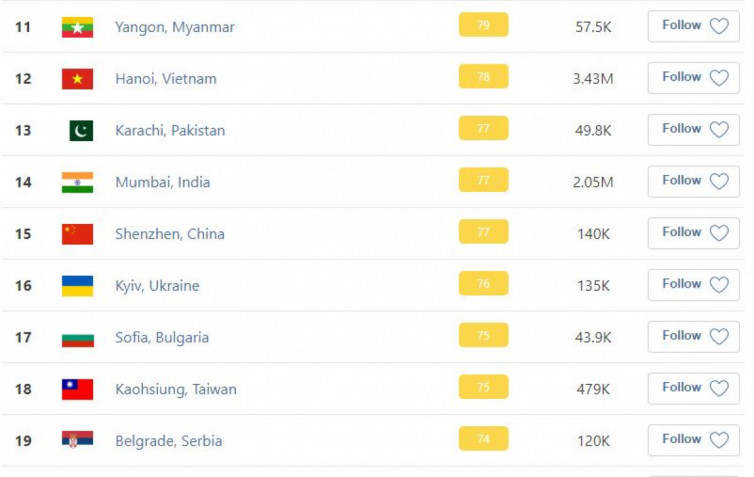Viewport: 754px width, 477px height.
Task: Toggle heart to follow Belgrade, Serbia
Action: (719, 439)
